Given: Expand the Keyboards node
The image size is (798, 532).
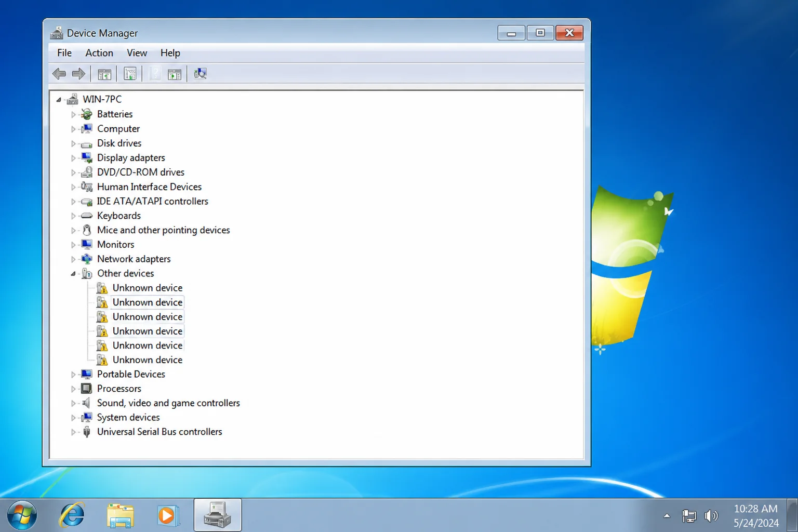Looking at the screenshot, I should [x=73, y=216].
